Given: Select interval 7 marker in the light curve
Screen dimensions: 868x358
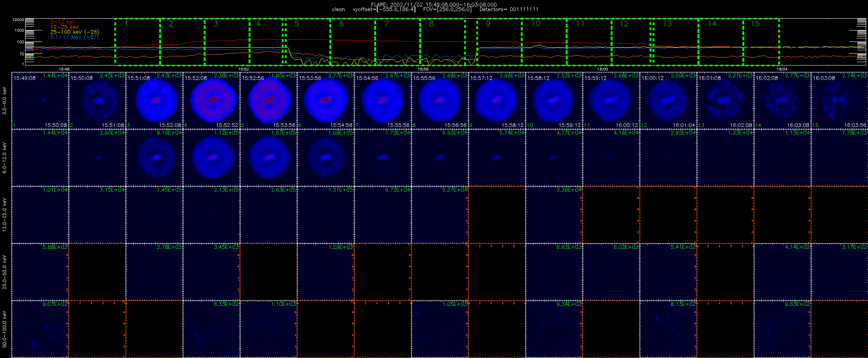Looking at the screenshot, I should coord(386,24).
